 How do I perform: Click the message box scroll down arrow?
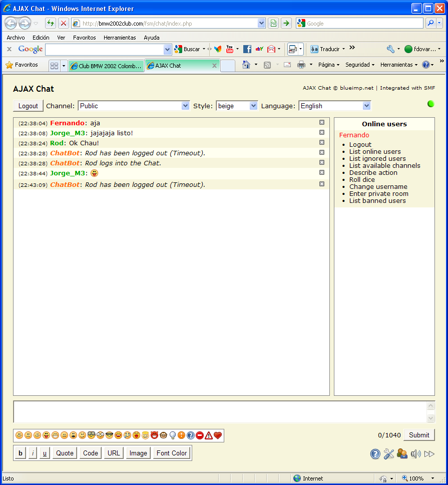430,418
